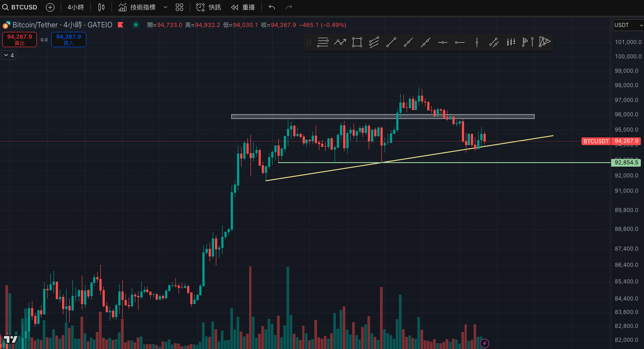The height and width of the screenshot is (349, 644).
Task: Open the USDT currency dropdown
Action: tap(628, 25)
